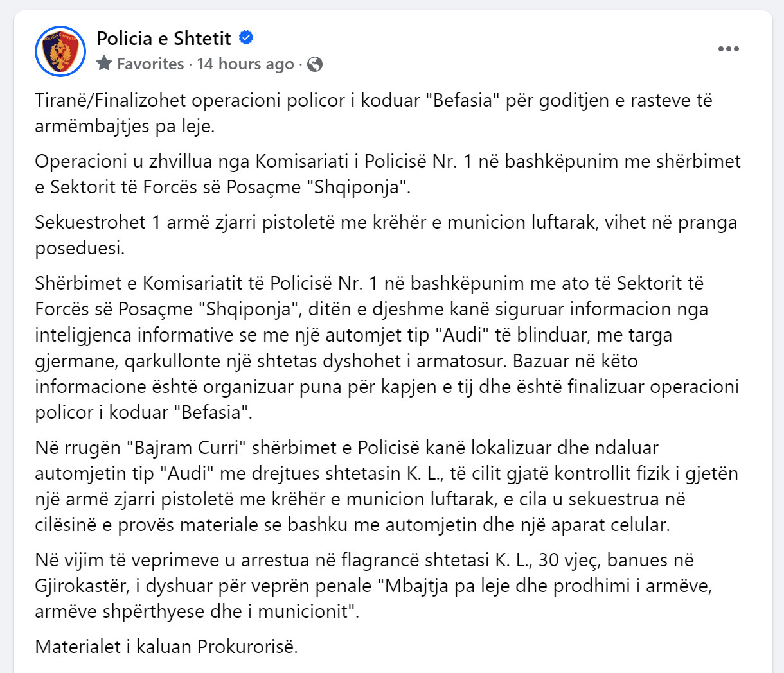
Task: Open the three-dot post options menu
Action: 728,49
